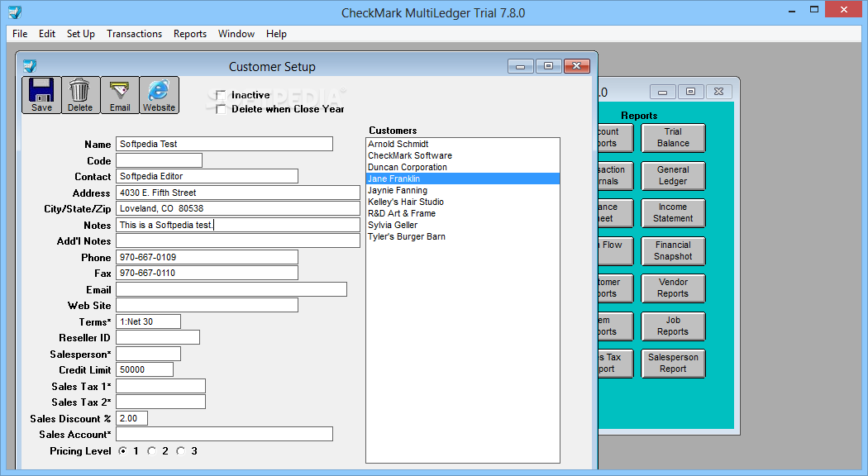This screenshot has height=476, width=868.
Task: Select Duncan Corporation in Customers list
Action: tap(463, 167)
